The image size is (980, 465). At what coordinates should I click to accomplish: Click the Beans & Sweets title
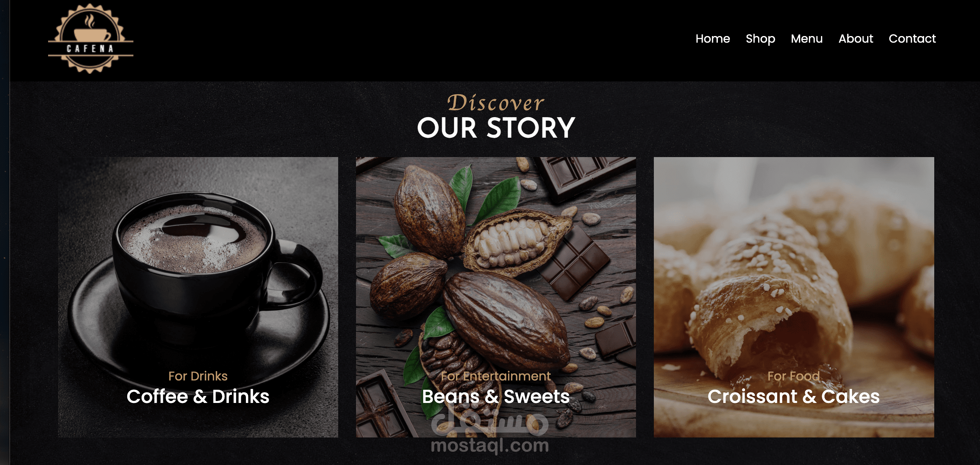point(496,396)
